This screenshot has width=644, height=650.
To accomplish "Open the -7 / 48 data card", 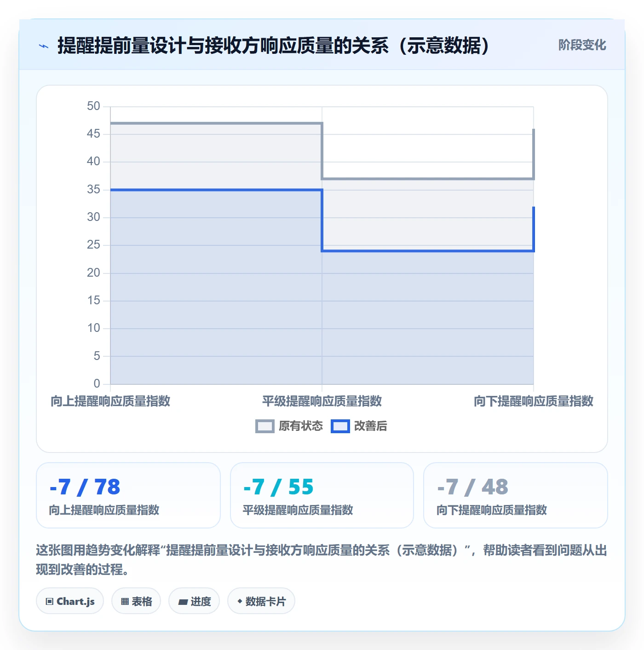I will (516, 495).
